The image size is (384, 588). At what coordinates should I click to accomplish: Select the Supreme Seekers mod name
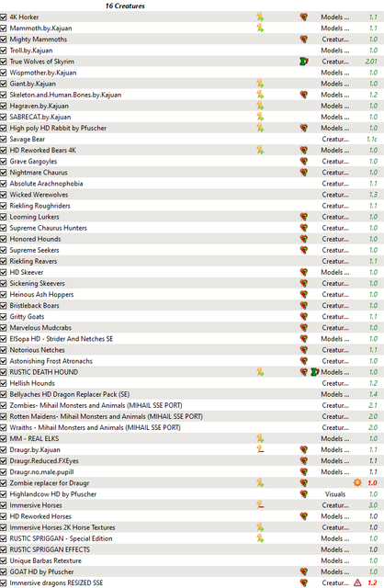click(35, 250)
